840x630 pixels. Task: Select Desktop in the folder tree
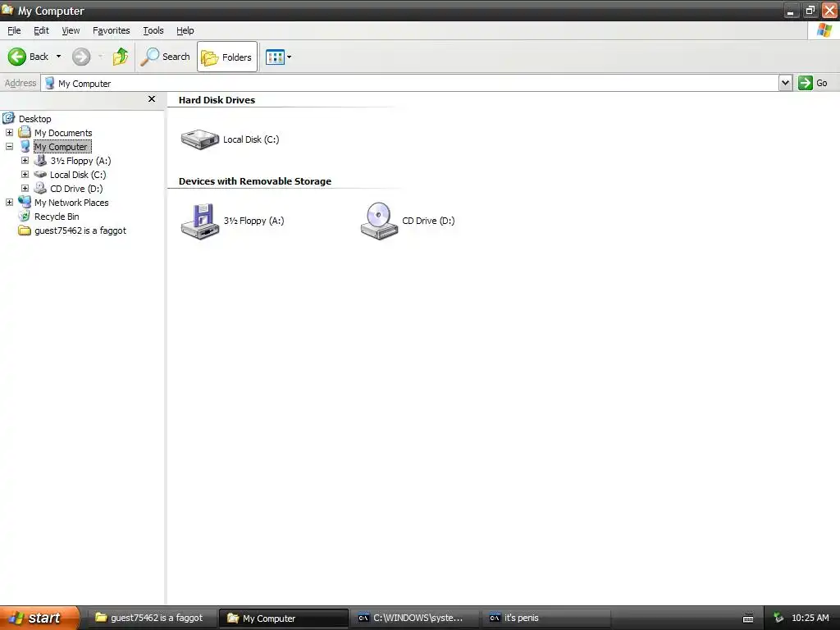(27, 118)
